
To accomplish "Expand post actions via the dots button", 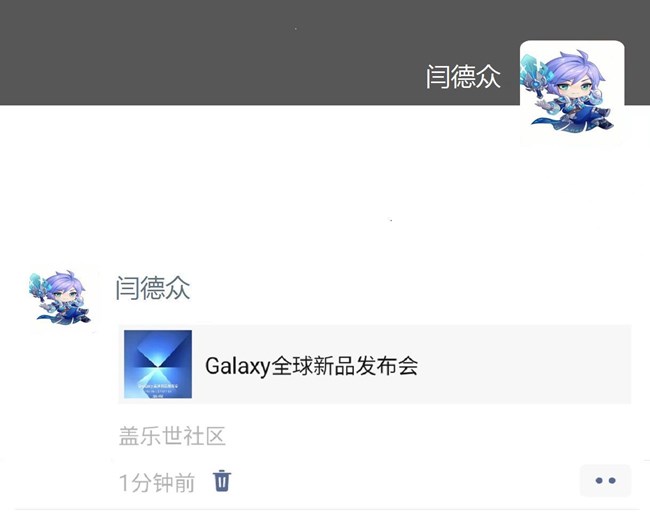I will click(605, 480).
